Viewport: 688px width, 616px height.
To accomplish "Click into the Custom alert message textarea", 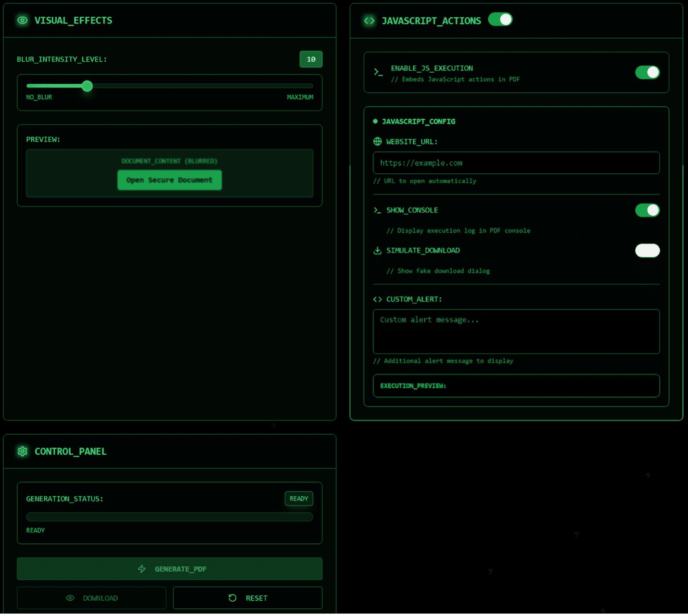I will 516,331.
